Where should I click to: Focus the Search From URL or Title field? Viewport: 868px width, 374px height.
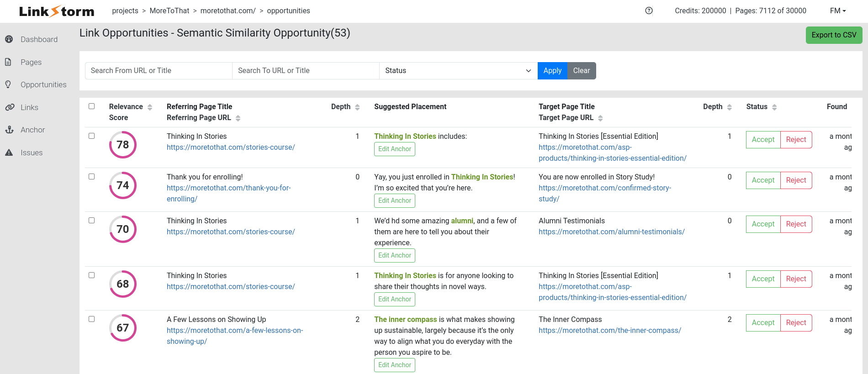point(159,71)
